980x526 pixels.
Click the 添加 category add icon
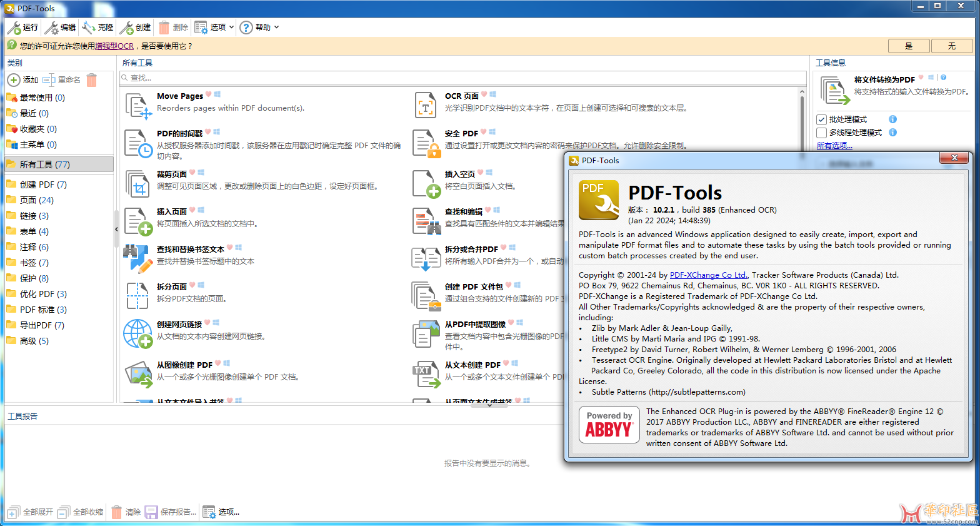[x=14, y=80]
